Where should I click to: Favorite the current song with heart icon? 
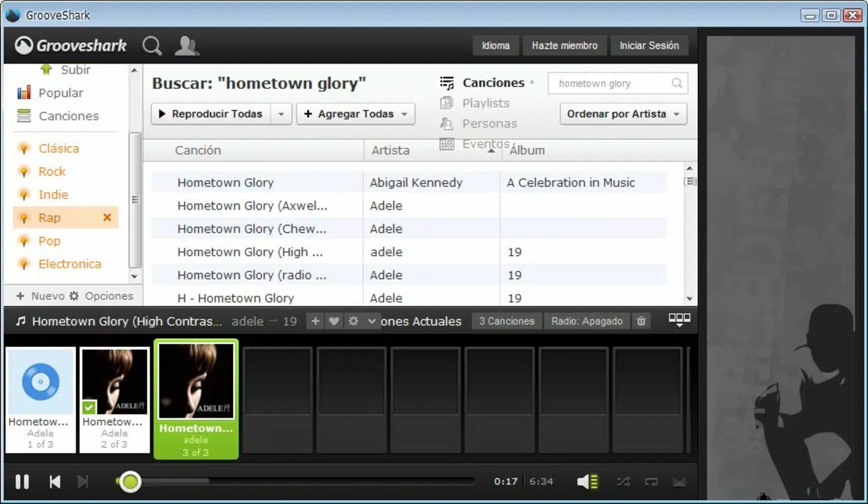click(x=334, y=321)
